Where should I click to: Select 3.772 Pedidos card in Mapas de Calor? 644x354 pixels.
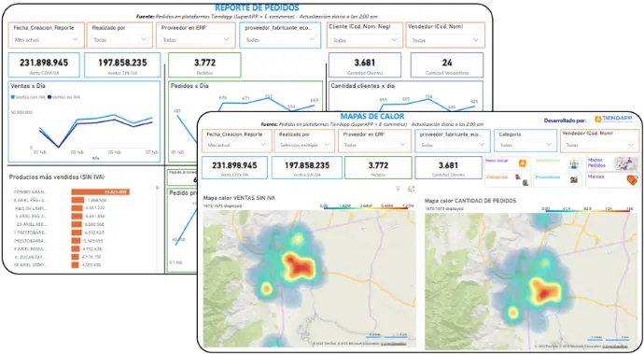378,168
